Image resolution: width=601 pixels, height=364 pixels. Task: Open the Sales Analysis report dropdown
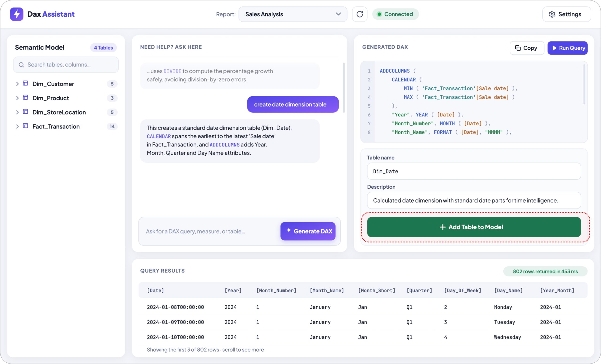pyautogui.click(x=293, y=14)
